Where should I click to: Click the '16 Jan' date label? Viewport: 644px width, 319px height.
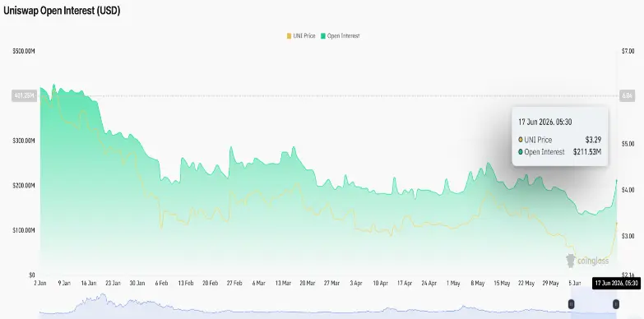coord(88,284)
